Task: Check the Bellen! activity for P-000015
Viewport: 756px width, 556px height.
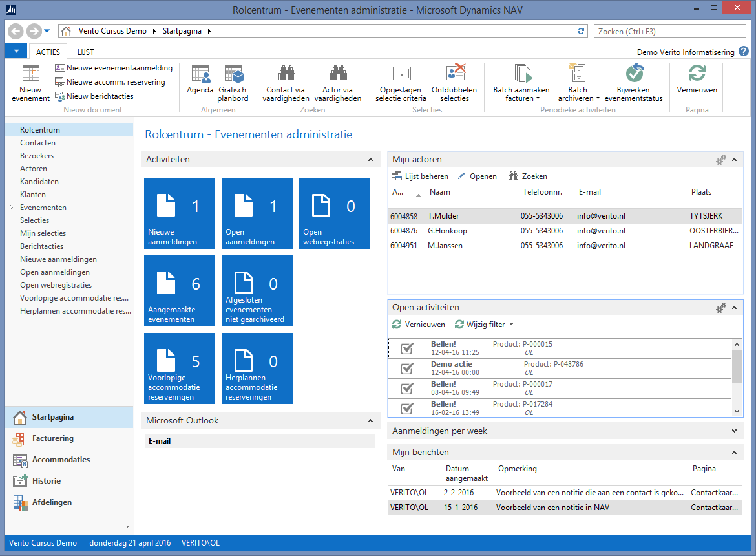Action: pyautogui.click(x=408, y=348)
